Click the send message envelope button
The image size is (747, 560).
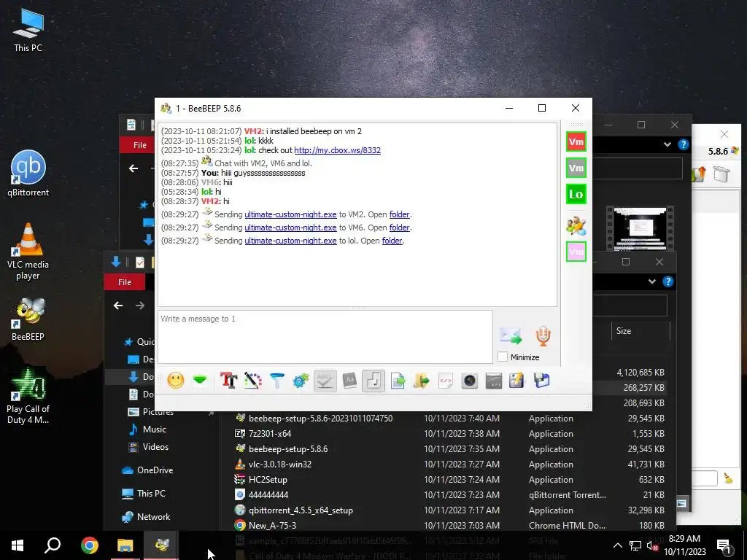click(511, 335)
